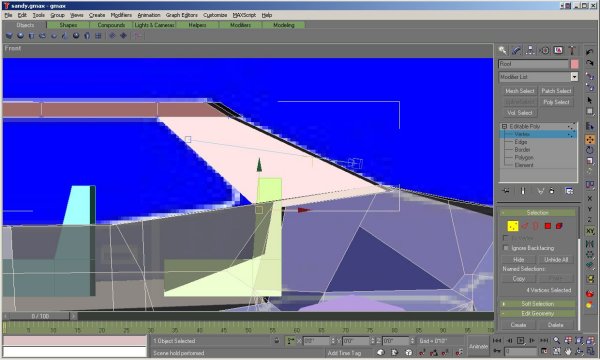Activate the Select and Move tool
This screenshot has height=360, width=600.
(x=590, y=140)
